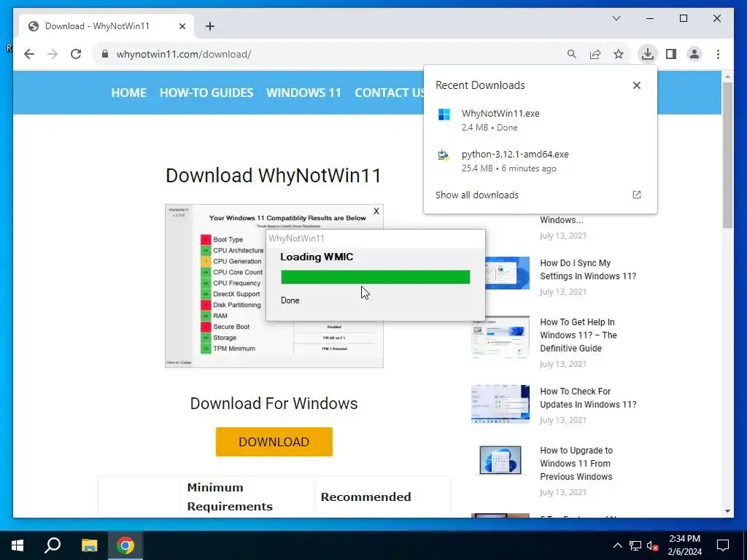Open the taskbar clock and date

tap(684, 545)
